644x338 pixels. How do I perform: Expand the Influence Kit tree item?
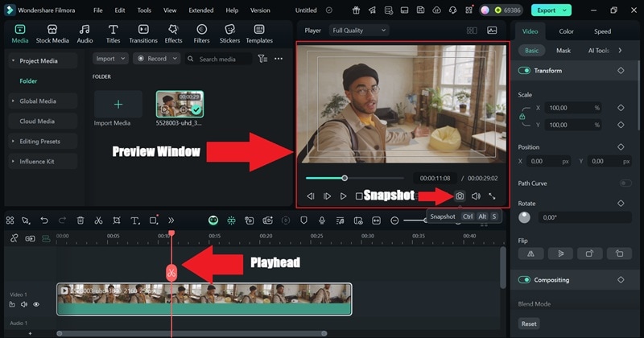[x=13, y=162]
